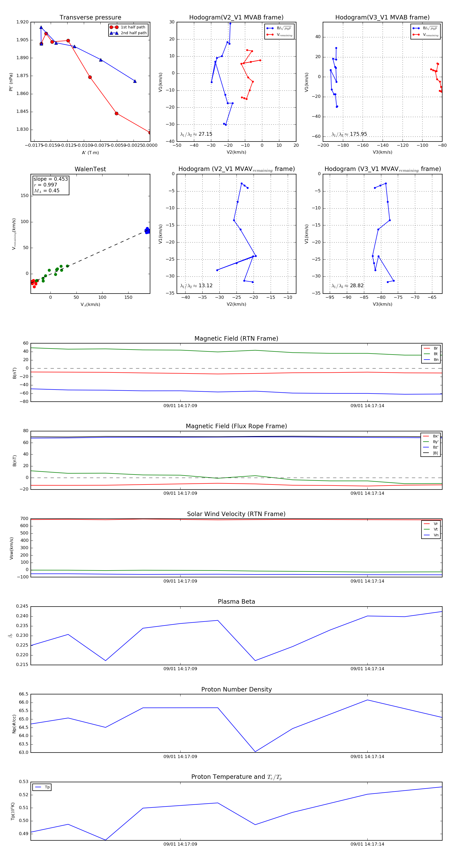Click the "Solar Wind Velocity (RTN Frame)" title

click(x=236, y=514)
